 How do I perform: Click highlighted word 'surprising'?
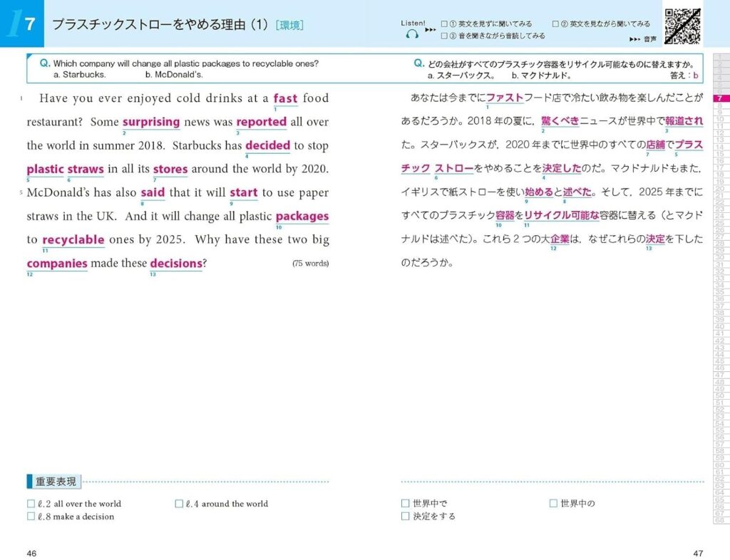pyautogui.click(x=151, y=122)
